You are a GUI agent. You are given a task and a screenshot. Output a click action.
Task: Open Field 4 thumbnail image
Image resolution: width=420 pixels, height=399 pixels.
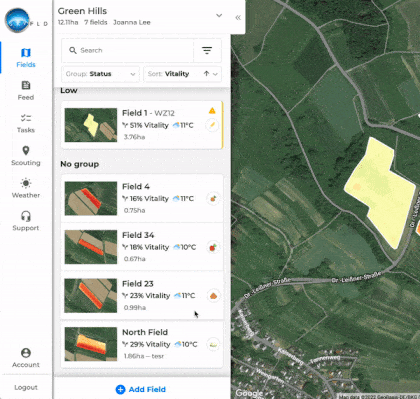click(x=91, y=198)
